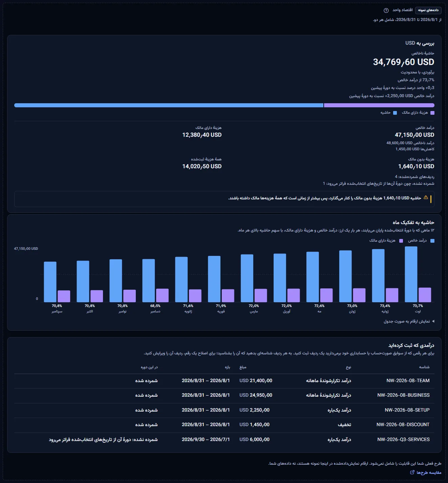448x483 pixels.
Task: Click the amount "USD 21,400٫00"
Action: click(256, 381)
